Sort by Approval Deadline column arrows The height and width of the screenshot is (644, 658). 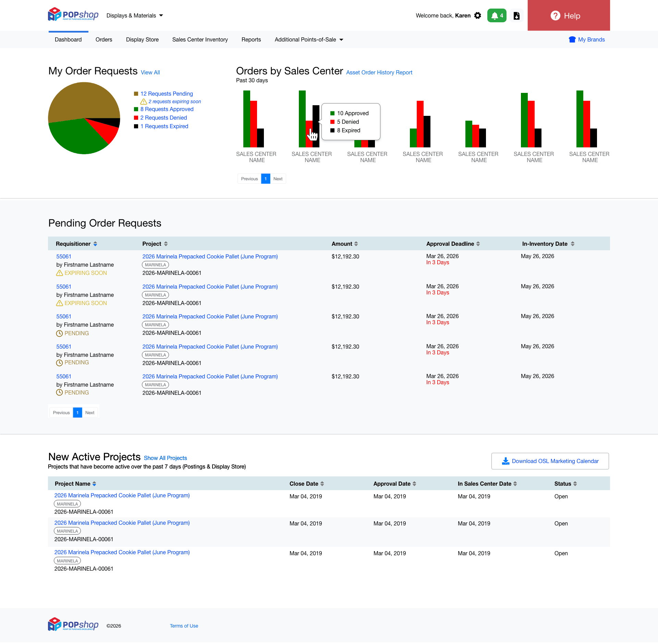coord(478,244)
